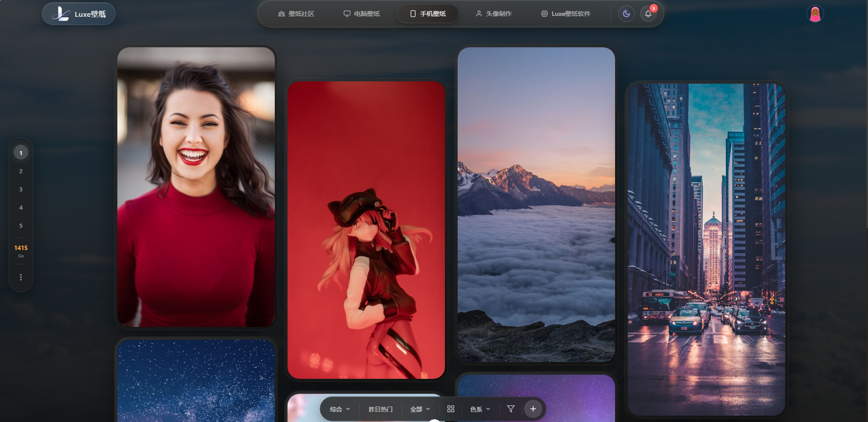This screenshot has width=868, height=422.
Task: Switch to grid layout view icon
Action: tap(450, 409)
